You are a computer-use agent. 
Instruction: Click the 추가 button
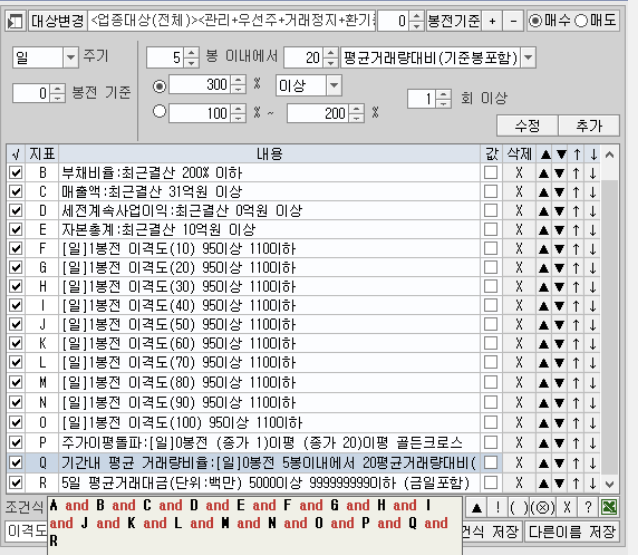coord(589,126)
